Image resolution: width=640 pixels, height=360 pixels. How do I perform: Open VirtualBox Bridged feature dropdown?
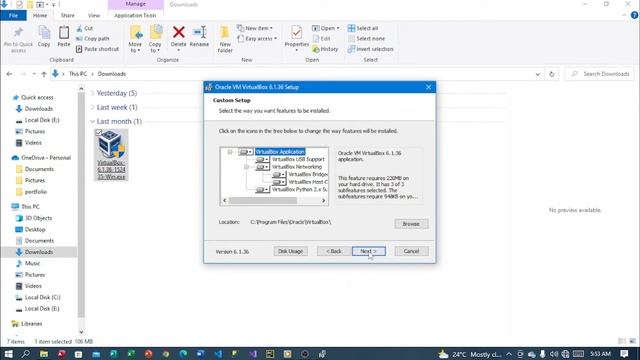[278, 175]
